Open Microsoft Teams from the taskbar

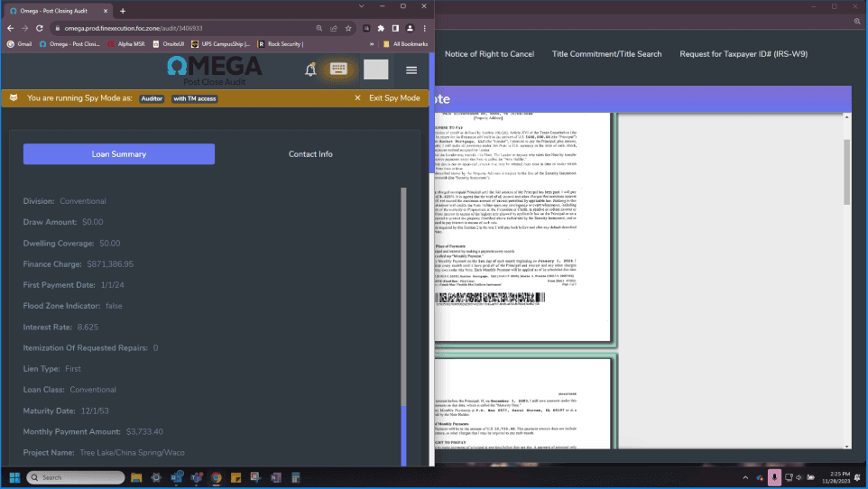pyautogui.click(x=197, y=477)
